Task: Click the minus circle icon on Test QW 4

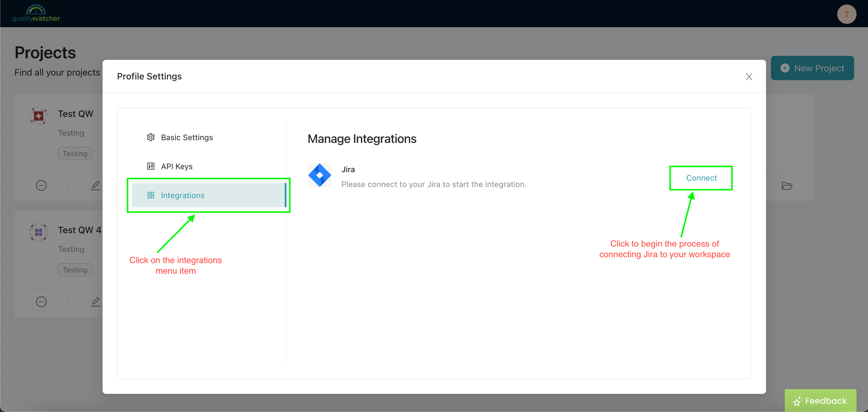Action: [41, 302]
